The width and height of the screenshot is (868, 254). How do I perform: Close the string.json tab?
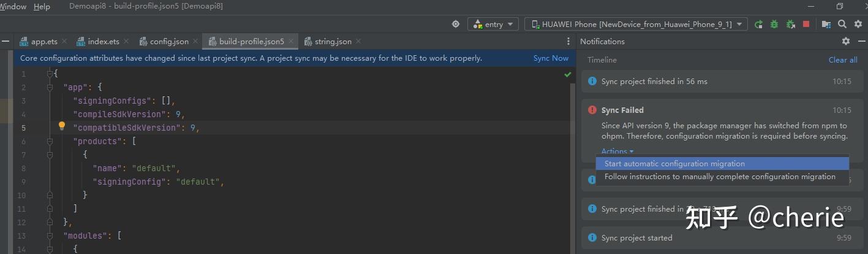[358, 41]
